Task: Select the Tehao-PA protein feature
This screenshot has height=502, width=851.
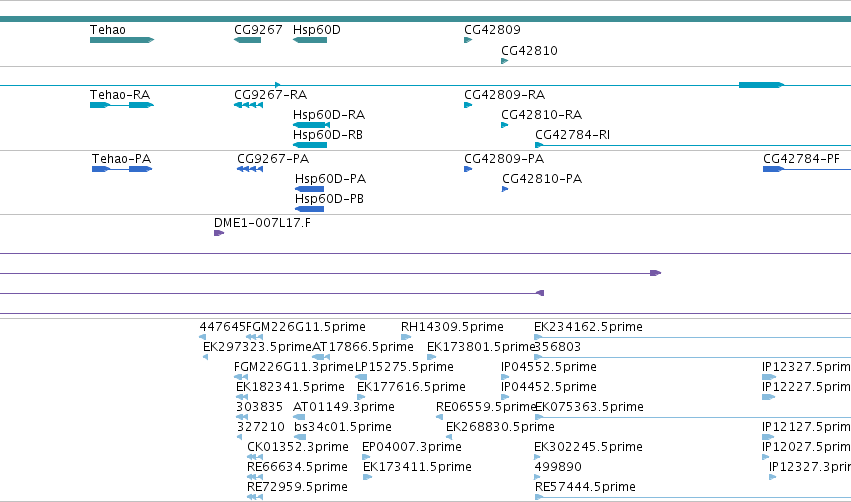Action: pyautogui.click(x=122, y=169)
